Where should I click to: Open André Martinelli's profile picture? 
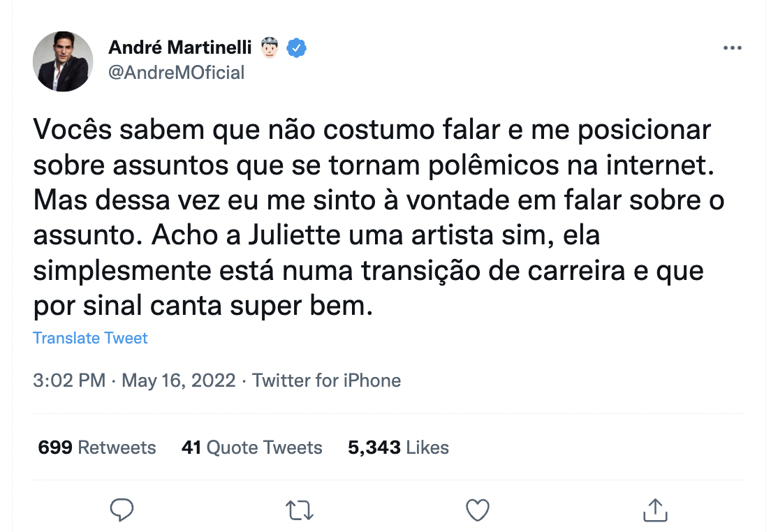pyautogui.click(x=63, y=61)
